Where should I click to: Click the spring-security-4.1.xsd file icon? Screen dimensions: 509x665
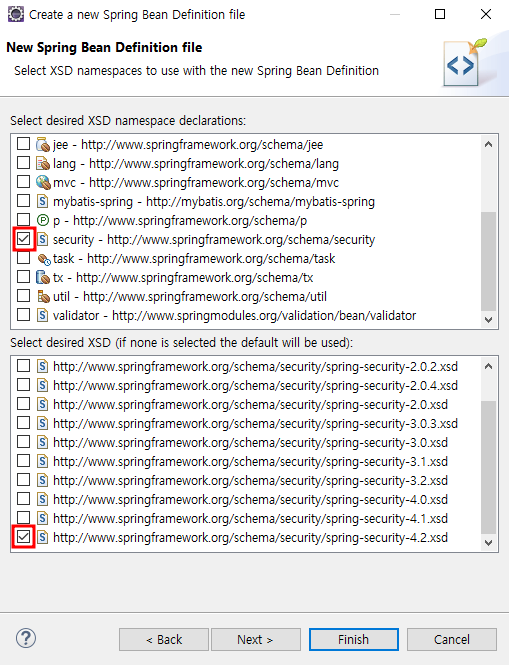click(42, 518)
